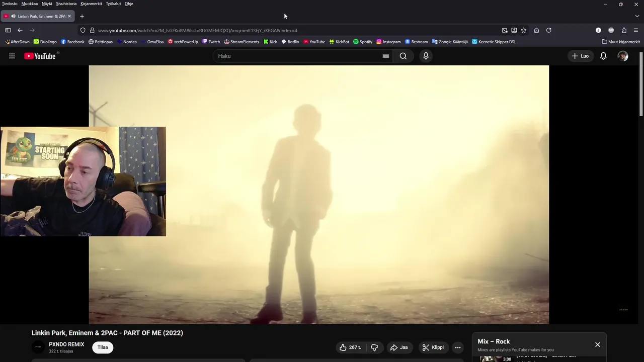Open the Näytä menu
Viewport: 644px width, 362px height.
tap(47, 4)
